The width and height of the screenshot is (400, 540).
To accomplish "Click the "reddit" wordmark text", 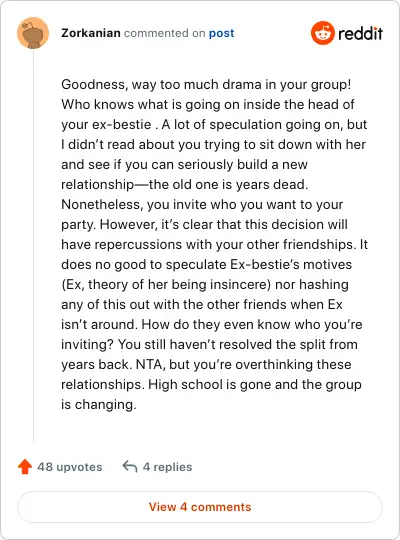I will point(360,33).
